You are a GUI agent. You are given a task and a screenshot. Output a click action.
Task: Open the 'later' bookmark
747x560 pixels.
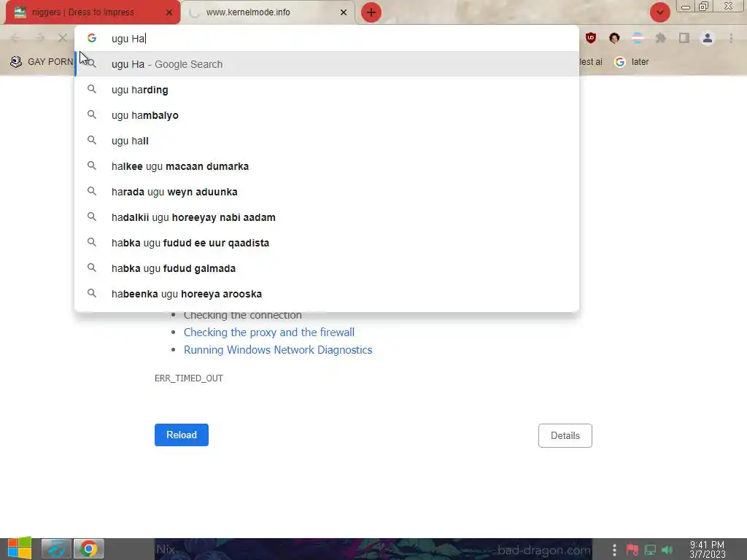632,62
